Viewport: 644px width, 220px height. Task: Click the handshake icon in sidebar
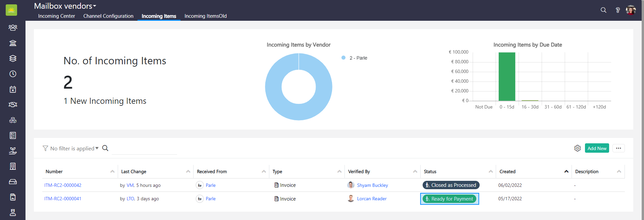point(13,104)
